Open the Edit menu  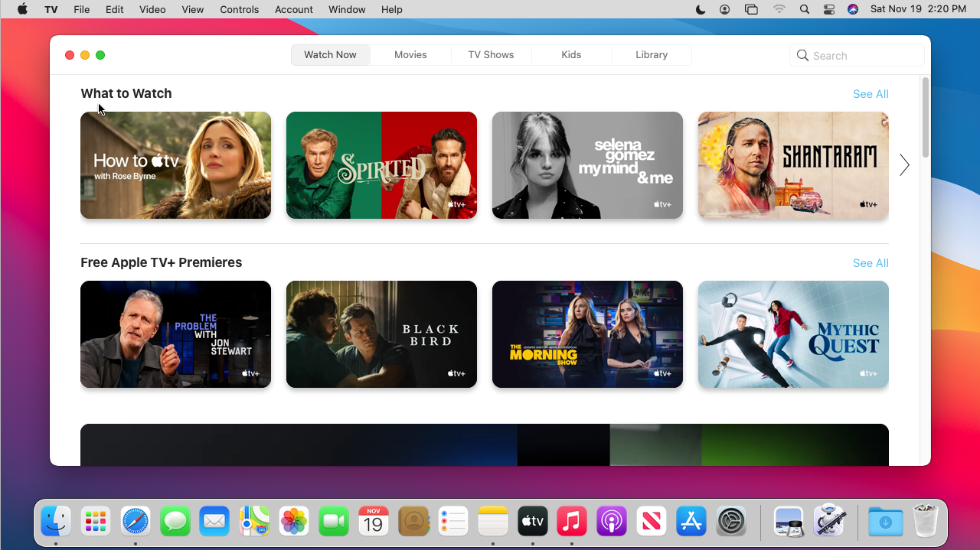pyautogui.click(x=115, y=9)
